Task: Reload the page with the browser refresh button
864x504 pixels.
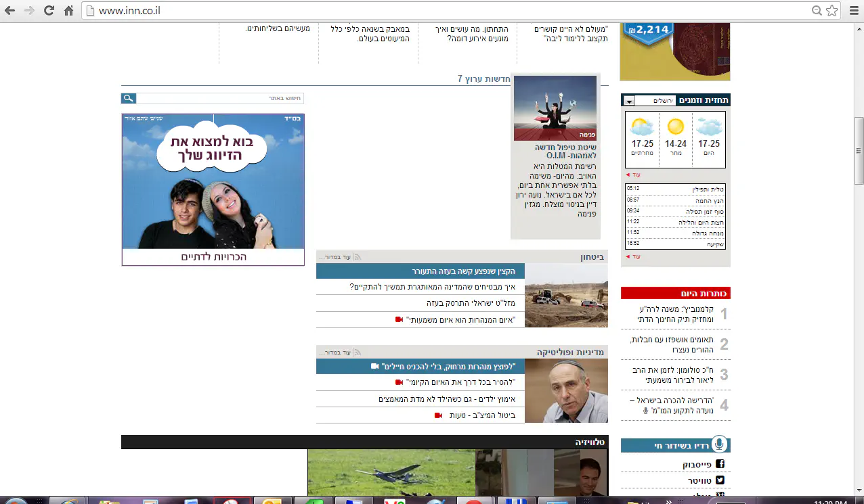Action: click(x=49, y=11)
